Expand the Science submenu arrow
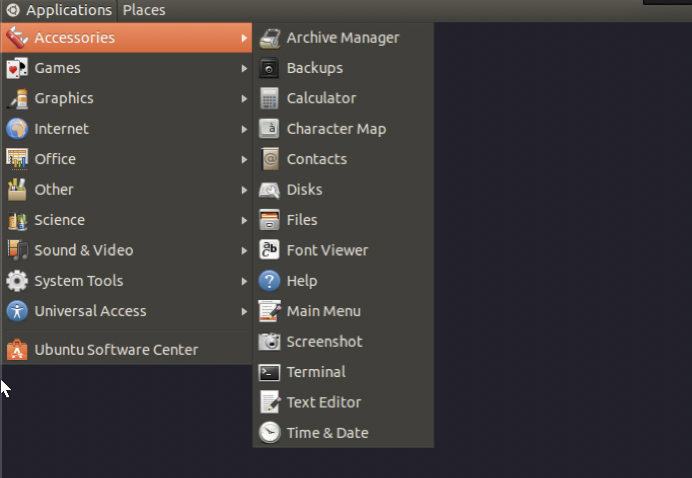Image resolution: width=692 pixels, height=478 pixels. tap(244, 220)
